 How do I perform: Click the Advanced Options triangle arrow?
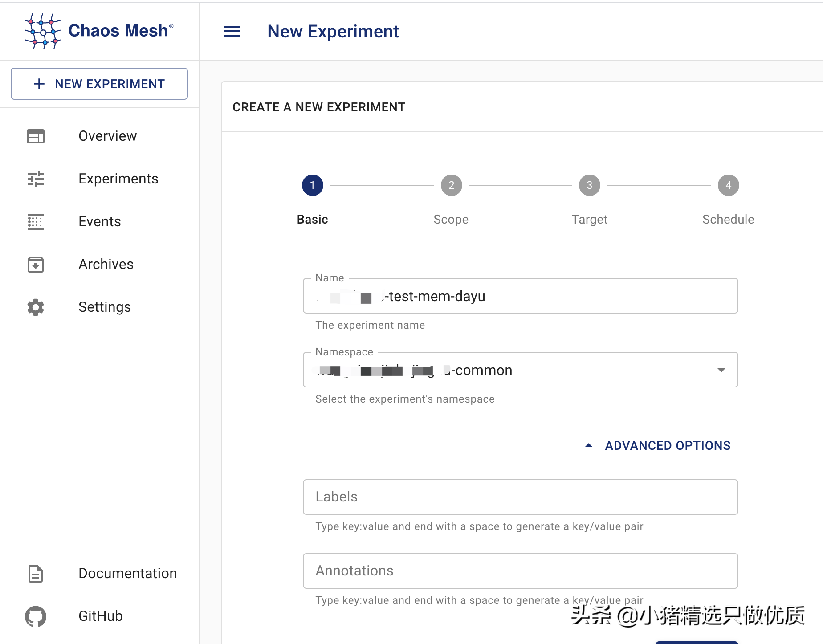coord(589,445)
